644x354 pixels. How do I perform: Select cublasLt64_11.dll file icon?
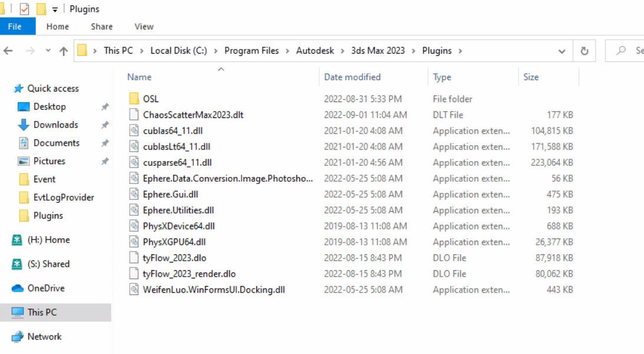pyautogui.click(x=134, y=146)
